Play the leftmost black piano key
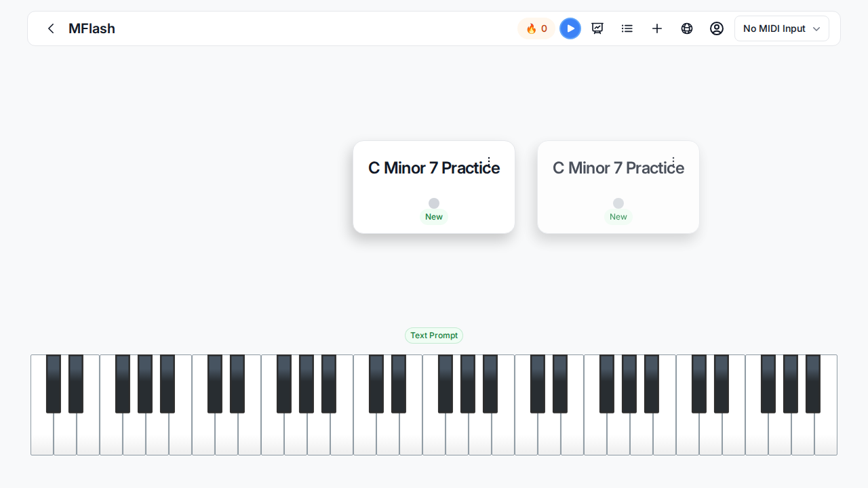 (x=54, y=384)
